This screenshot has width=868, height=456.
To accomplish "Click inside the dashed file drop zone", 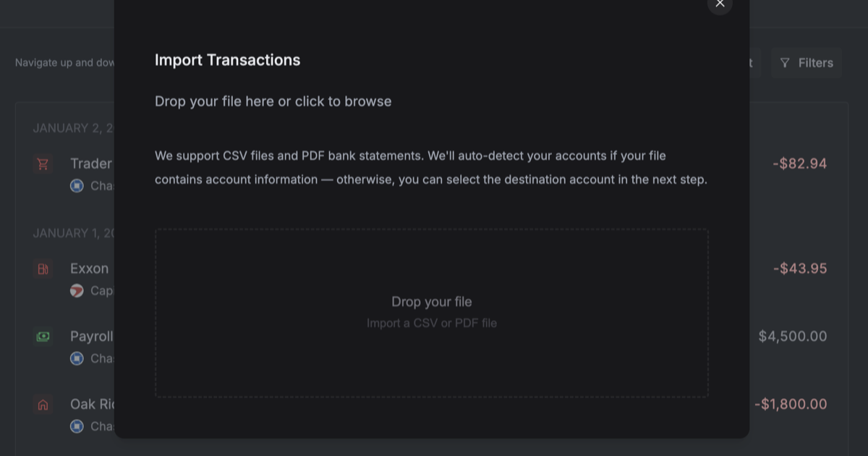I will pyautogui.click(x=432, y=313).
